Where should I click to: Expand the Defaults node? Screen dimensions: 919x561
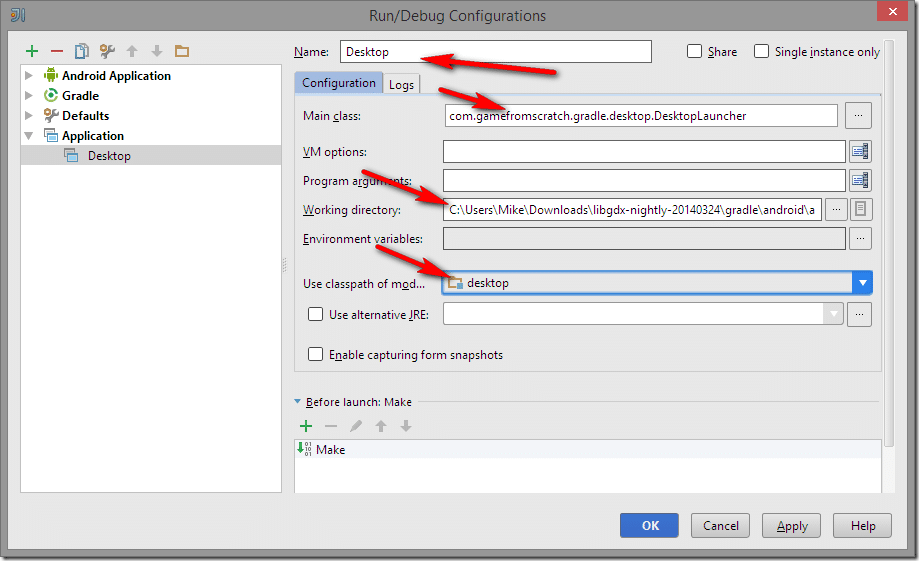pos(29,115)
